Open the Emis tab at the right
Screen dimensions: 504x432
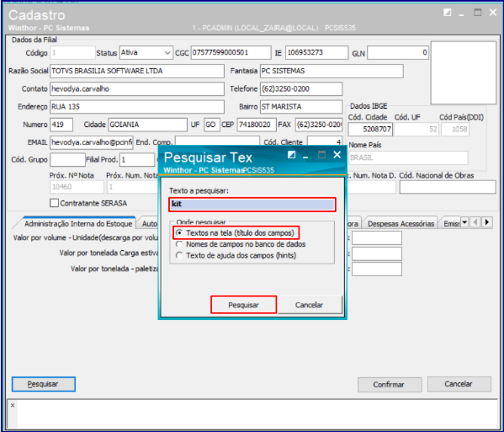click(451, 223)
